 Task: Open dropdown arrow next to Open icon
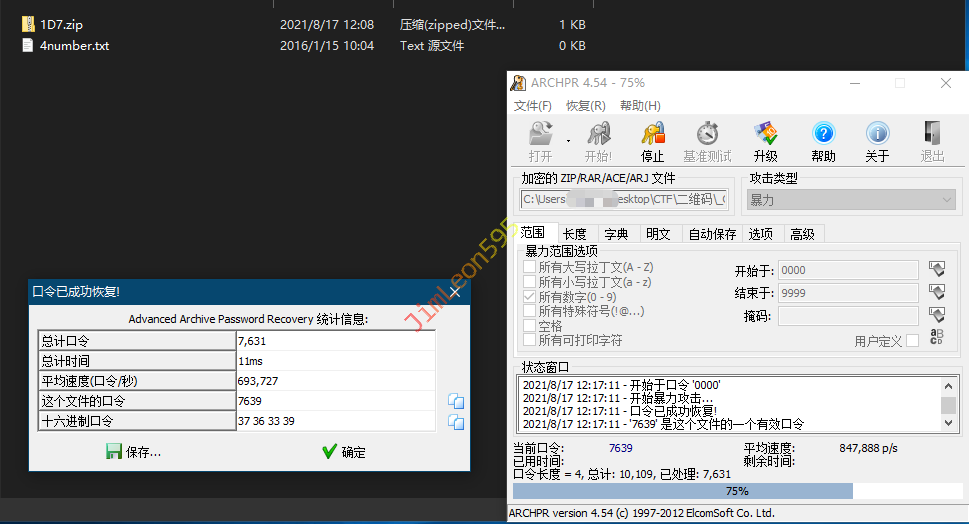point(568,140)
